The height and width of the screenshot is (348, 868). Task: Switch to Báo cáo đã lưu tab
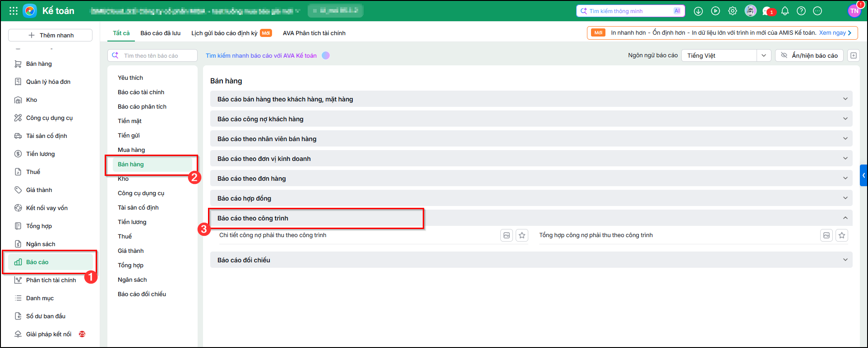(160, 33)
